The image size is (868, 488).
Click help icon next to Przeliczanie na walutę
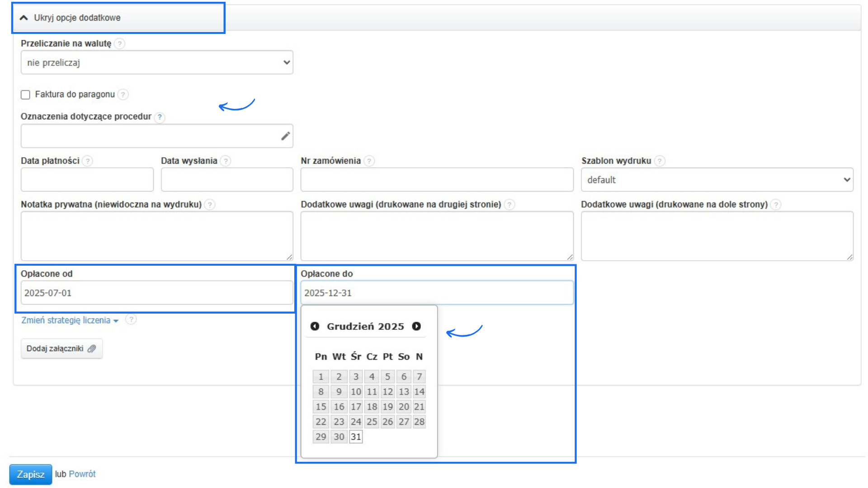click(x=119, y=44)
